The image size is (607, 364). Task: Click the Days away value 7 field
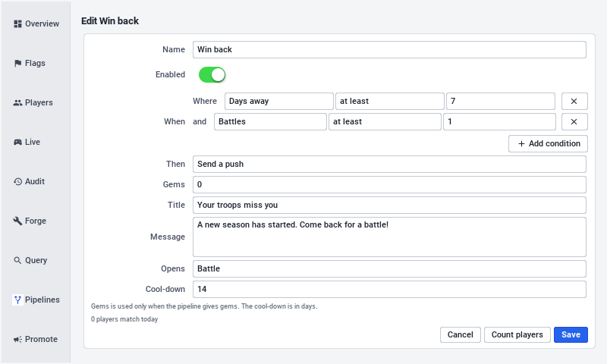click(x=501, y=102)
